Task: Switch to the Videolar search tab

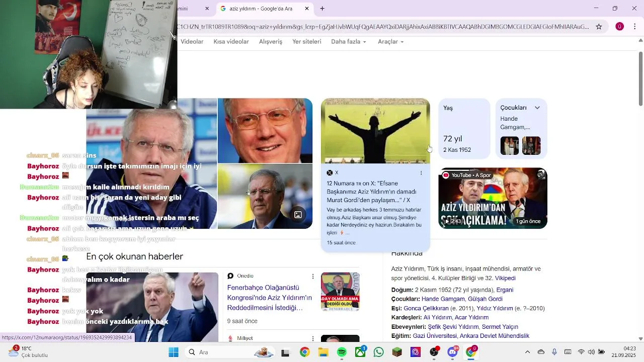Action: coord(192,42)
